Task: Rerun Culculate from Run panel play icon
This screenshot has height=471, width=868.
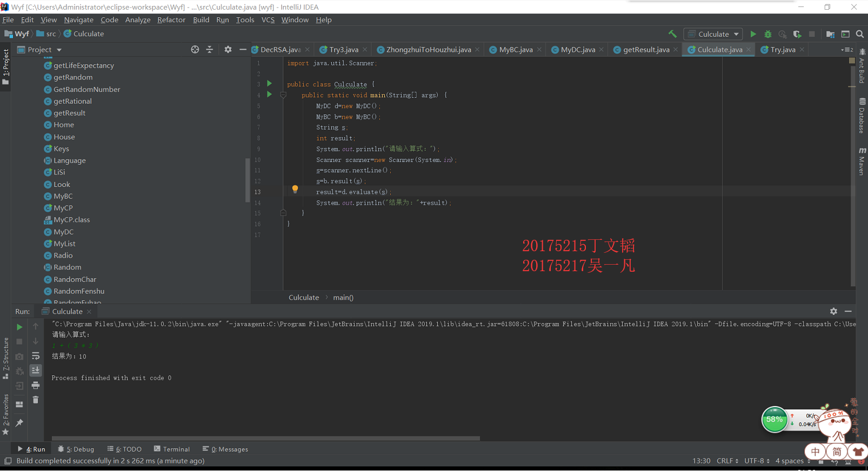Action: tap(19, 327)
